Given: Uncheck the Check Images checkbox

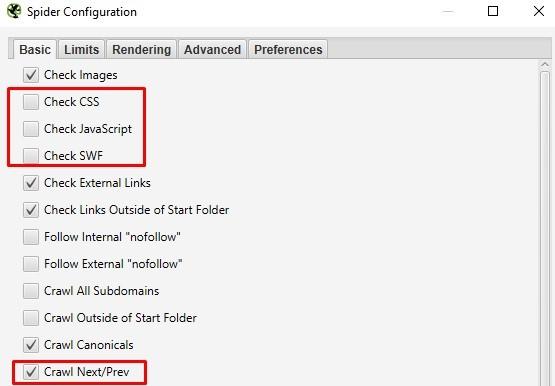Looking at the screenshot, I should tap(31, 75).
